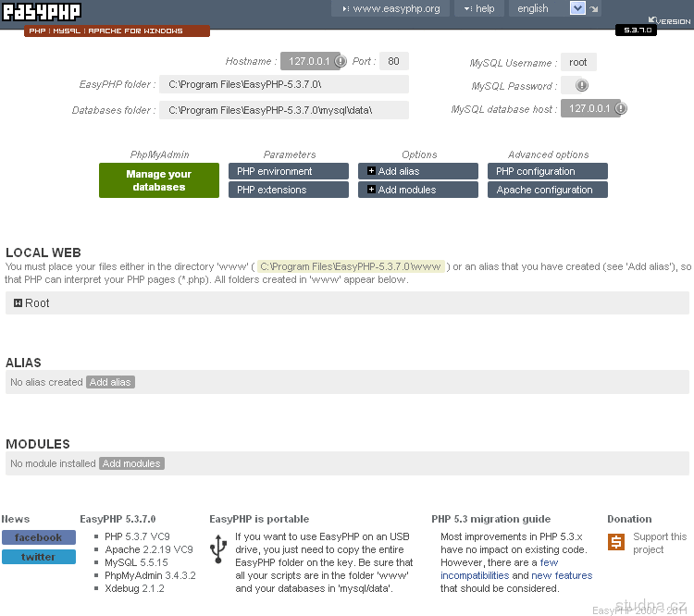Image resolution: width=694 pixels, height=616 pixels.
Task: Click 'Apache 2.2.19 VC9' list item
Action: click(x=149, y=549)
